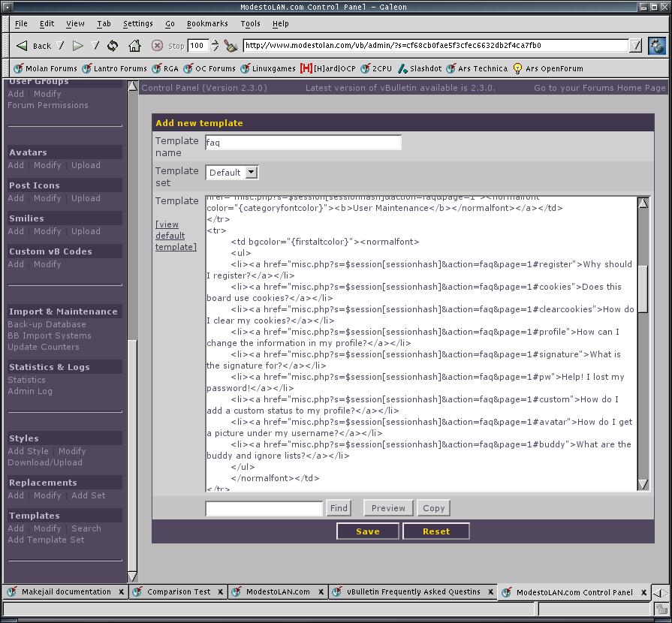Open the Lantro Forums bookmark
672x623 pixels.
point(114,68)
